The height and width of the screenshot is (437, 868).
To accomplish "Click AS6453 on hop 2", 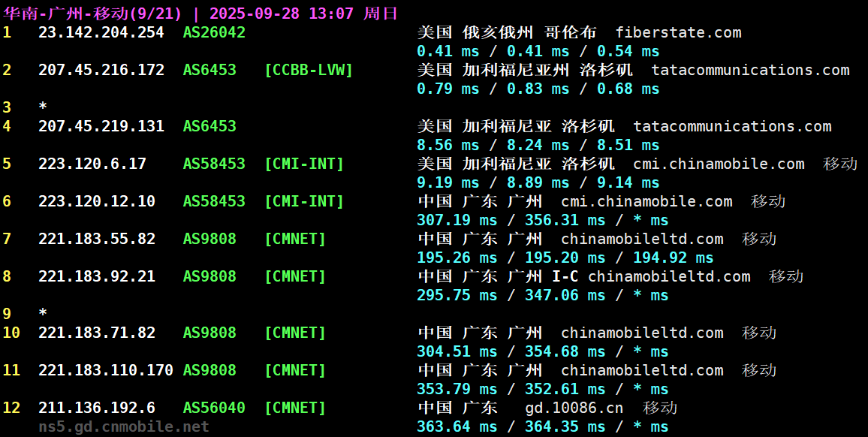I will tap(209, 70).
